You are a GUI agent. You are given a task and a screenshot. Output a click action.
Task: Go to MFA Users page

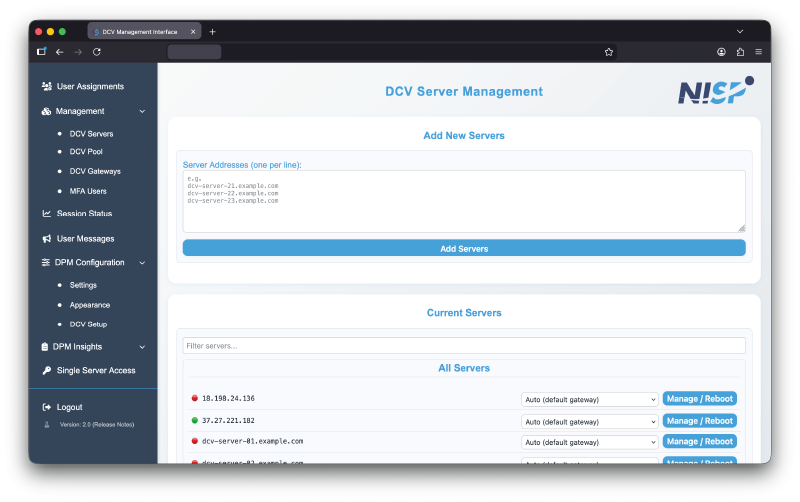point(88,191)
